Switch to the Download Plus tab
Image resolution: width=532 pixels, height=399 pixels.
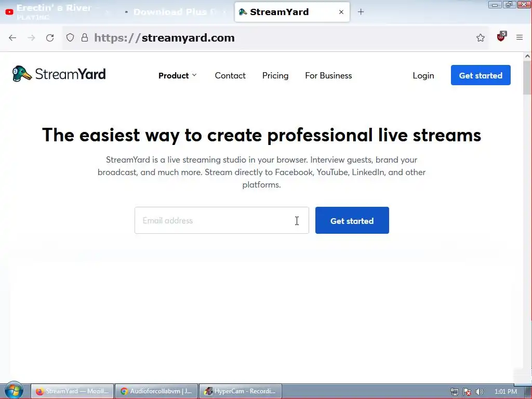(x=175, y=12)
